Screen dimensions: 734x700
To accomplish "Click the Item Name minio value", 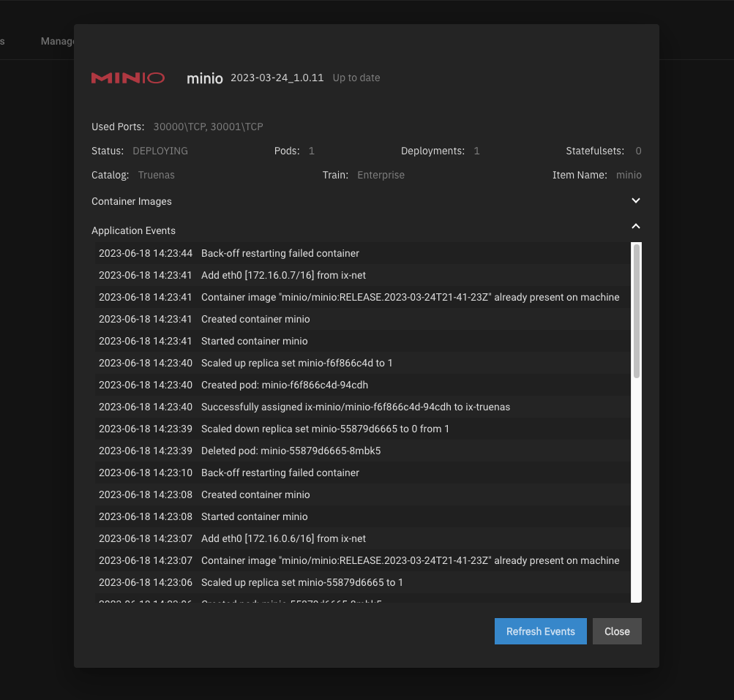I will pyautogui.click(x=629, y=175).
